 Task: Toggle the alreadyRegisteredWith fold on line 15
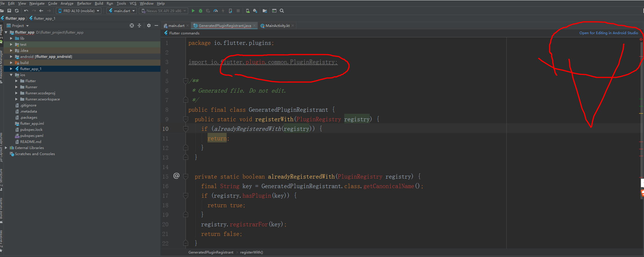pyautogui.click(x=186, y=176)
